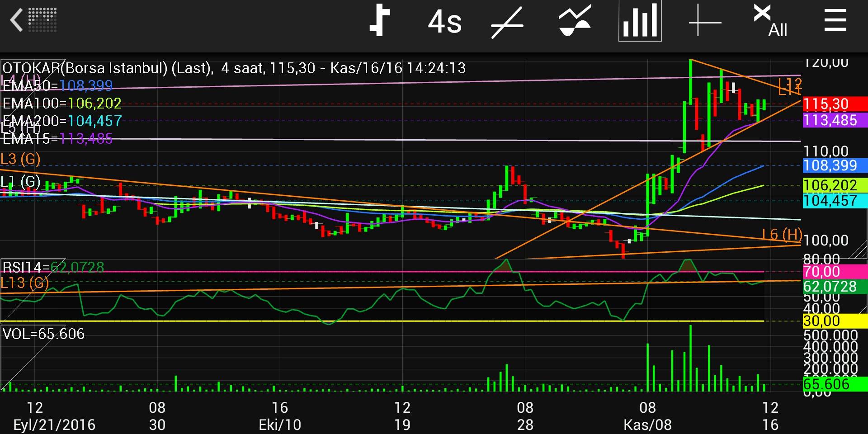Select the L3 (G) trend line label
Image resolution: width=868 pixels, height=434 pixels.
tap(20, 159)
